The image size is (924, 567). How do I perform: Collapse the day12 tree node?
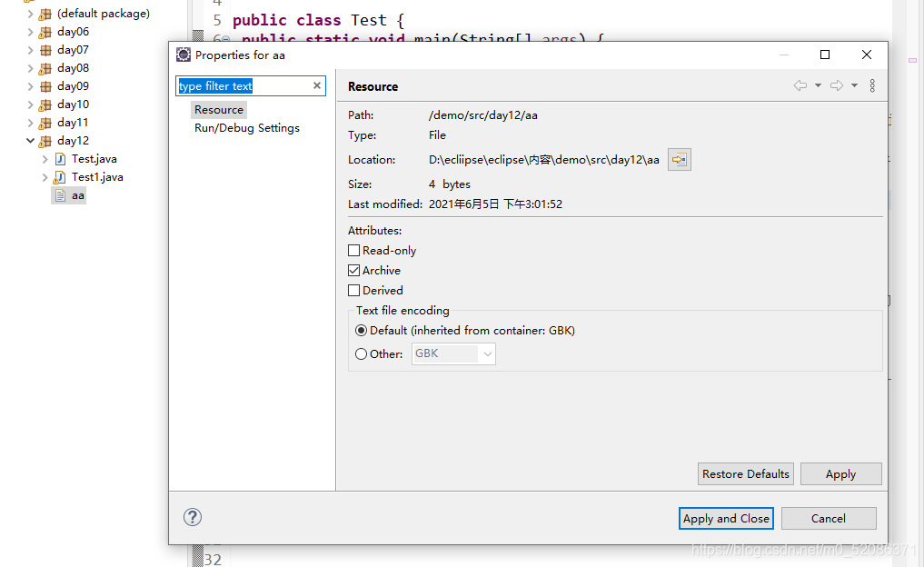point(30,141)
